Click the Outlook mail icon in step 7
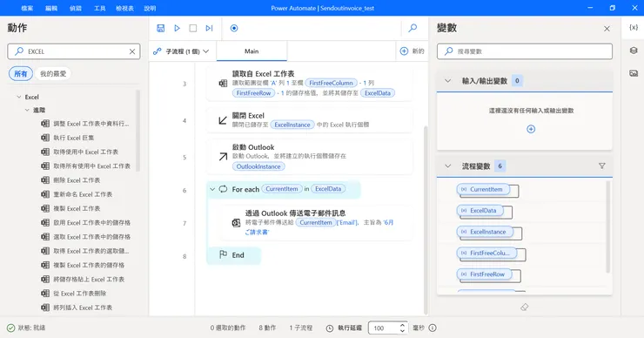Screen dimensions: 644x338 [x=236, y=223]
